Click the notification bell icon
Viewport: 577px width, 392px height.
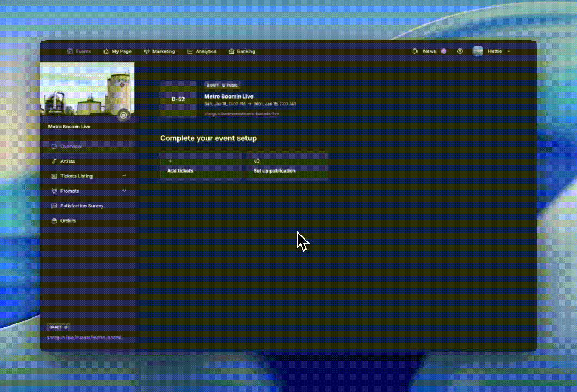pos(415,52)
